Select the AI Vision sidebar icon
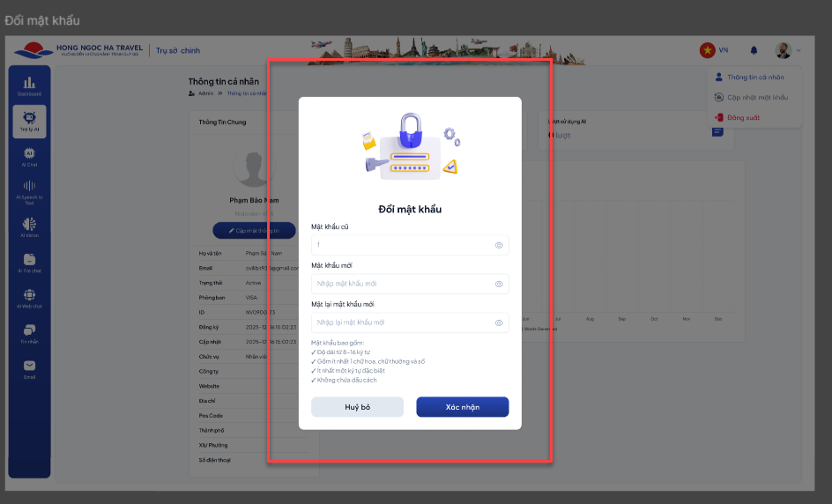 [x=29, y=227]
